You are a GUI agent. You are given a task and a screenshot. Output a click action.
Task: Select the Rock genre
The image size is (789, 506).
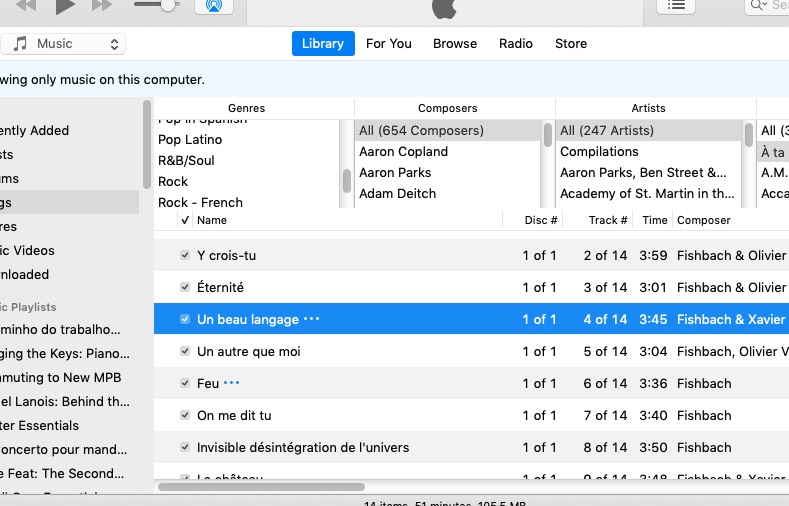click(173, 182)
